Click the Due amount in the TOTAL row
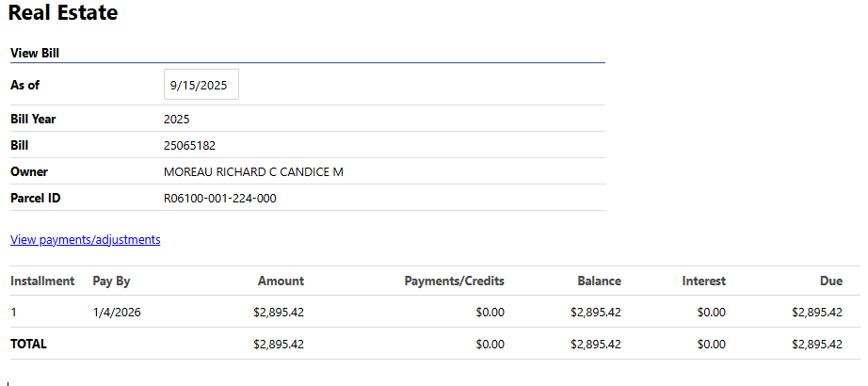The width and height of the screenshot is (868, 386). [x=817, y=345]
